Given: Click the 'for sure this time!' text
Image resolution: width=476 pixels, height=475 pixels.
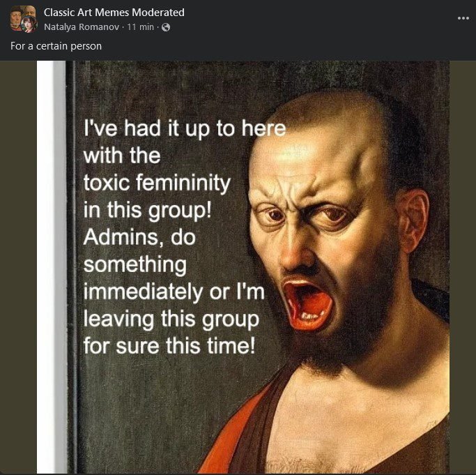Looking at the screenshot, I should coord(169,346).
